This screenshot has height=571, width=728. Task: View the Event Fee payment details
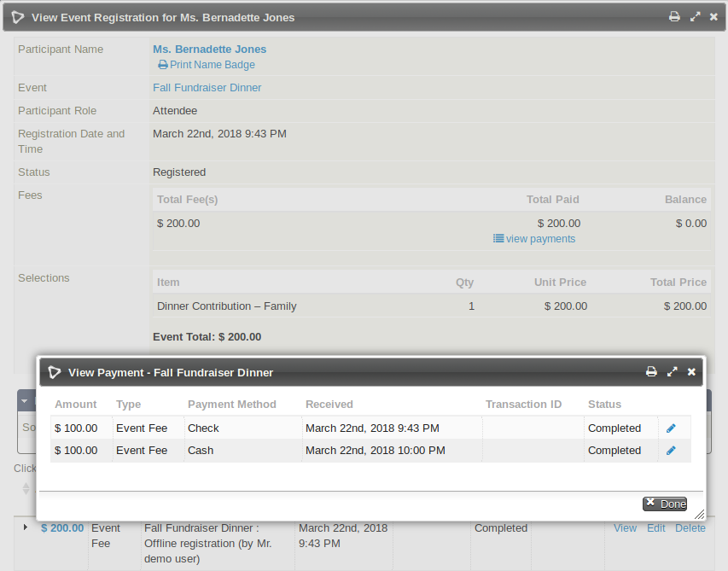coord(625,527)
